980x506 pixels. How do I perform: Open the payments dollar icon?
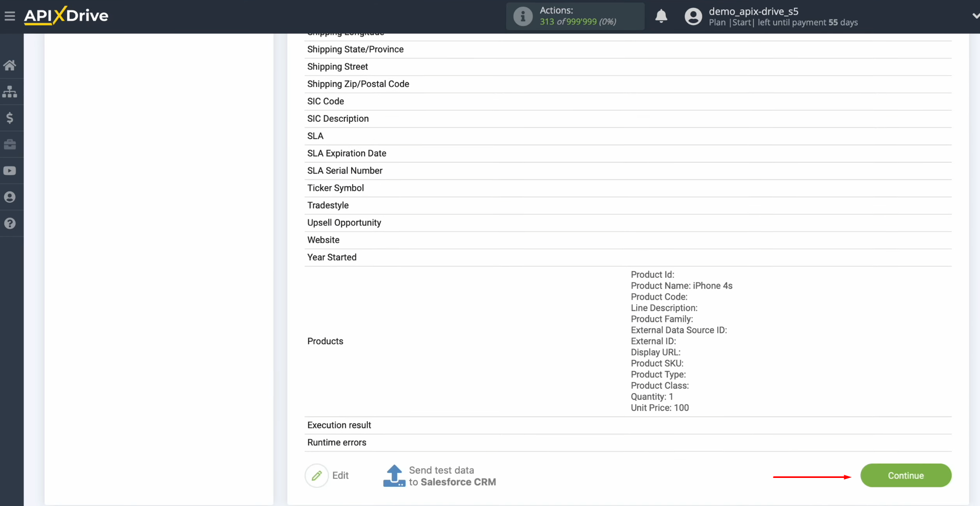(x=10, y=118)
